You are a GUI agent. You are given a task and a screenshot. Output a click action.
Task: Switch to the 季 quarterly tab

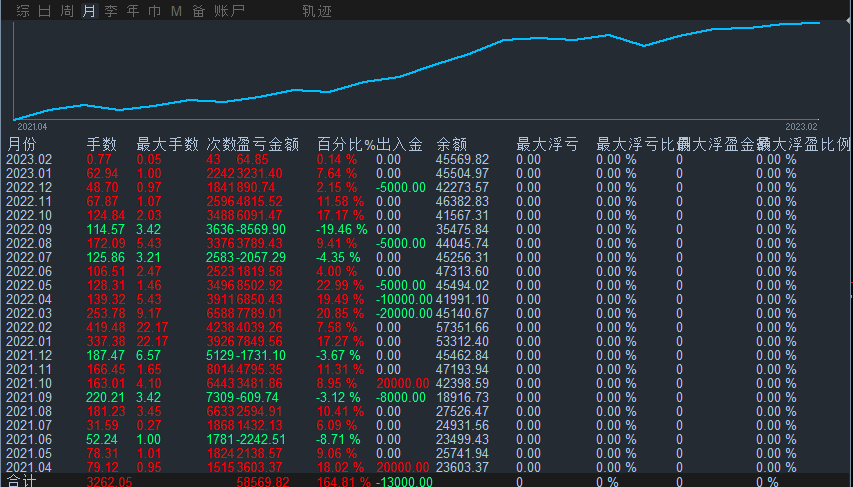[111, 11]
